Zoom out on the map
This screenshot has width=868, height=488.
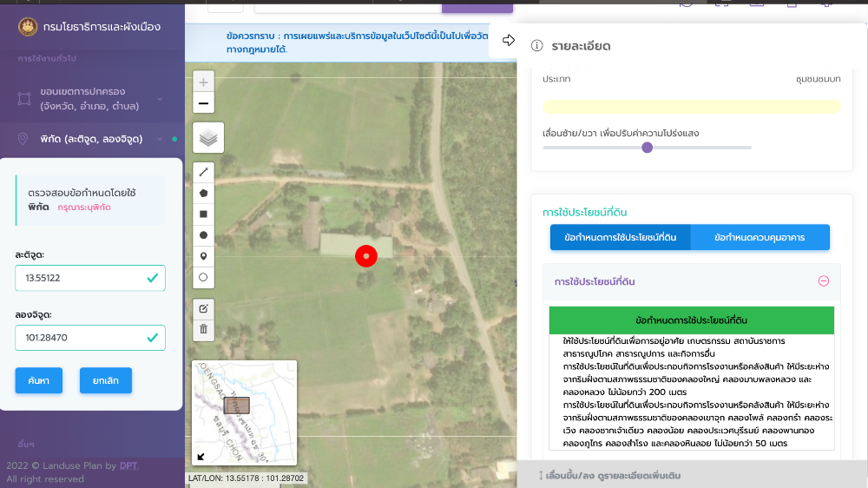pyautogui.click(x=203, y=103)
